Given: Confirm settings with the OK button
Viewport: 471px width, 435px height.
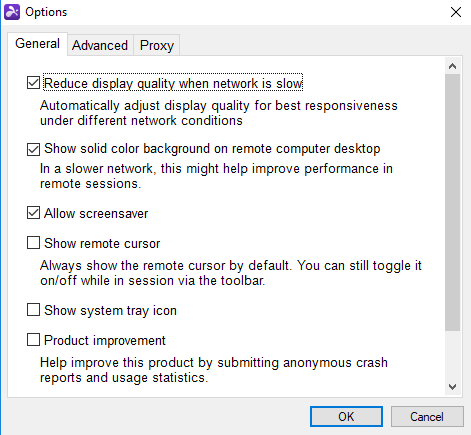Looking at the screenshot, I should (x=346, y=416).
